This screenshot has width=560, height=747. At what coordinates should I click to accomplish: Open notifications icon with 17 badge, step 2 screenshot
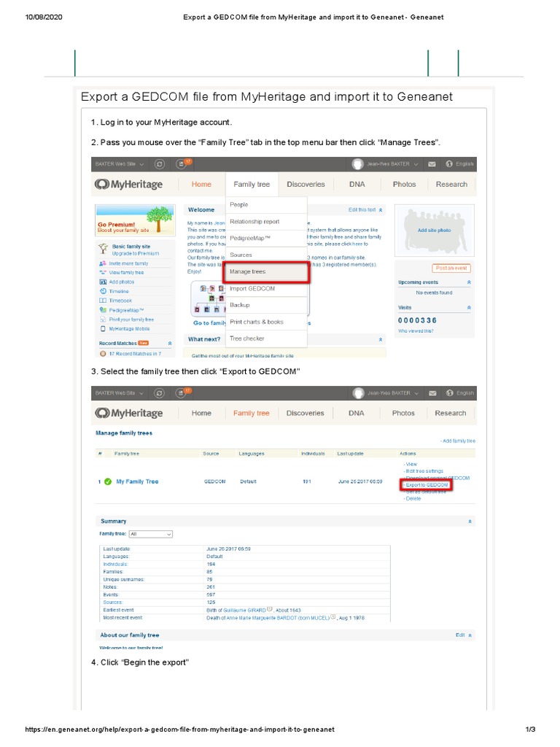182,163
